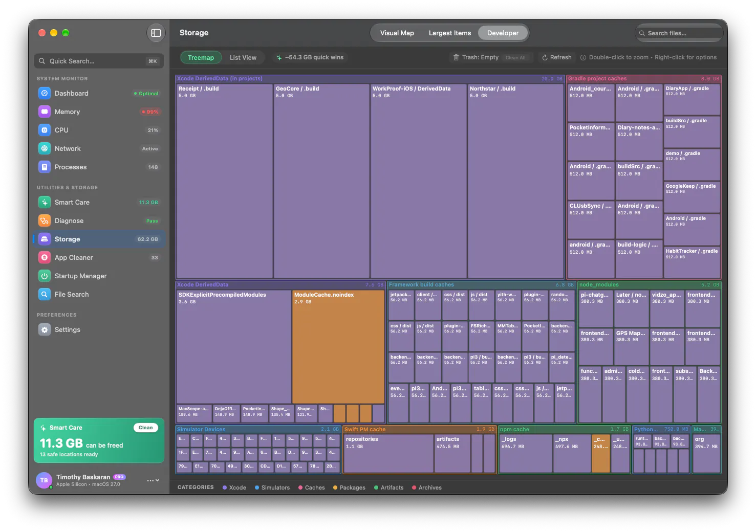Select the Receipt / .build treemap block
This screenshot has width=756, height=532.
click(225, 181)
